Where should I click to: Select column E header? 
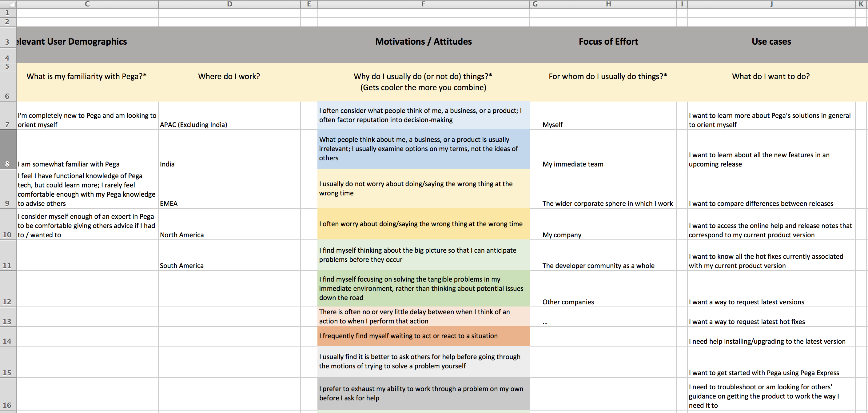309,4
